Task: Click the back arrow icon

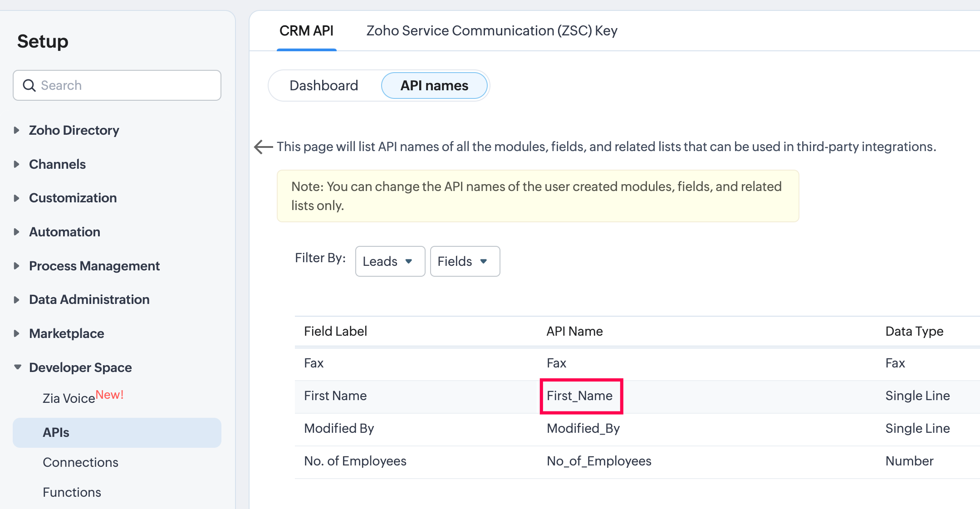Action: (263, 147)
